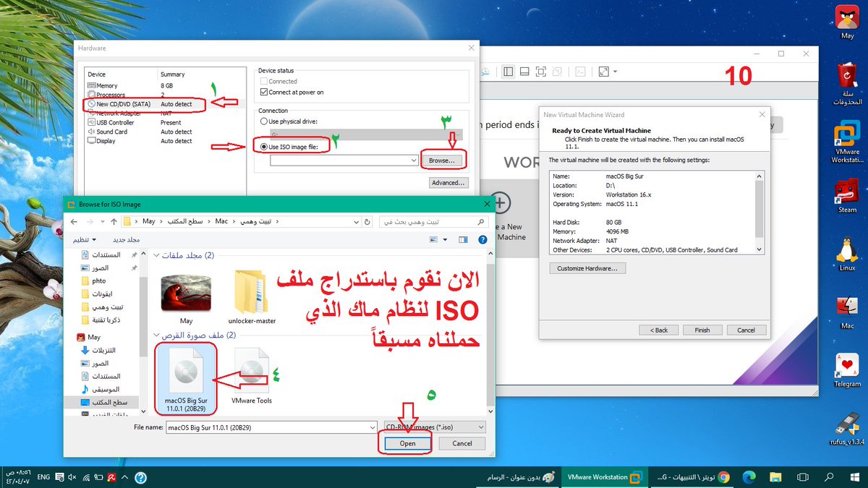Open the File name history dropdown
The image size is (868, 488).
[373, 427]
